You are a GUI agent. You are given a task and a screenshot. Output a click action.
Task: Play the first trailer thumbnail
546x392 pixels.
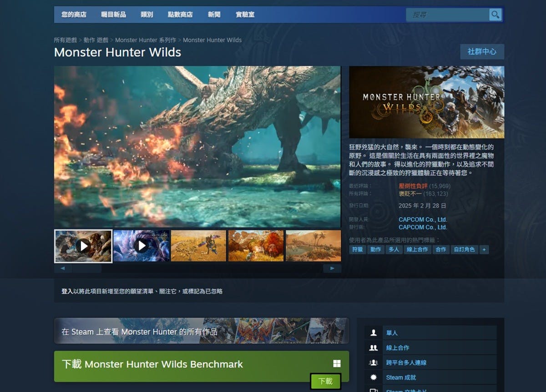point(83,246)
